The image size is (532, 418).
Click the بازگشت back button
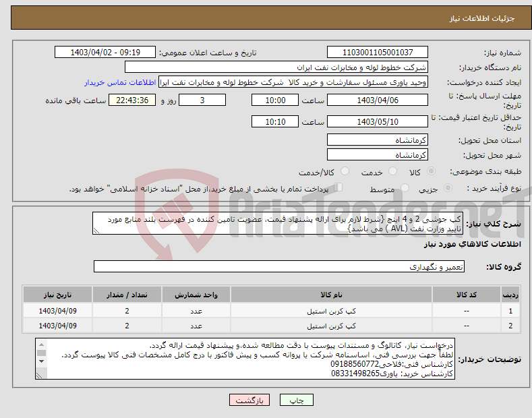point(249,400)
